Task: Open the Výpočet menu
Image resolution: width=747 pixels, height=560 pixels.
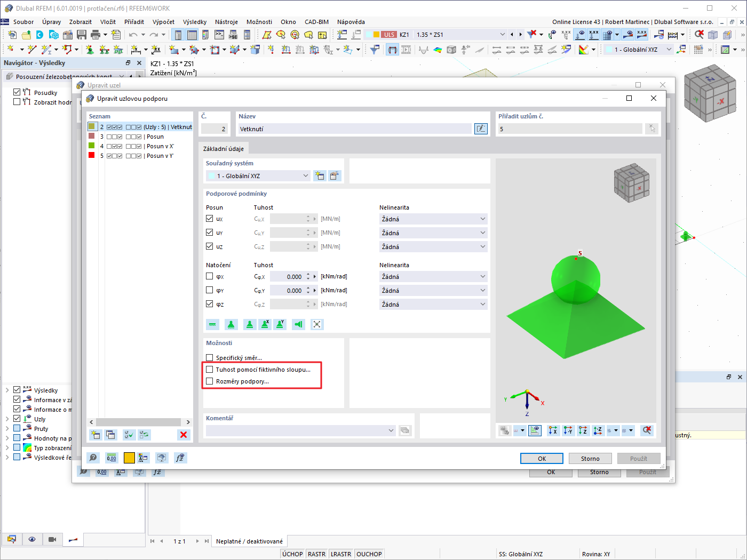Action: click(163, 22)
